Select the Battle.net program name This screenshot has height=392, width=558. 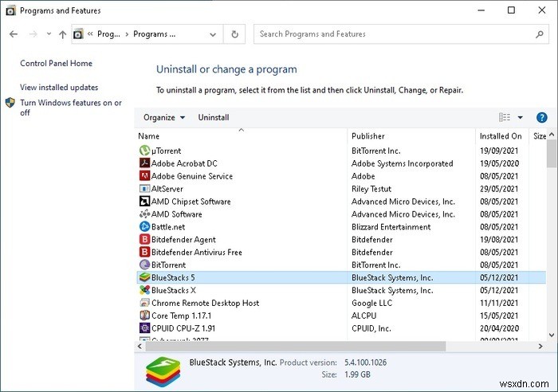point(168,227)
